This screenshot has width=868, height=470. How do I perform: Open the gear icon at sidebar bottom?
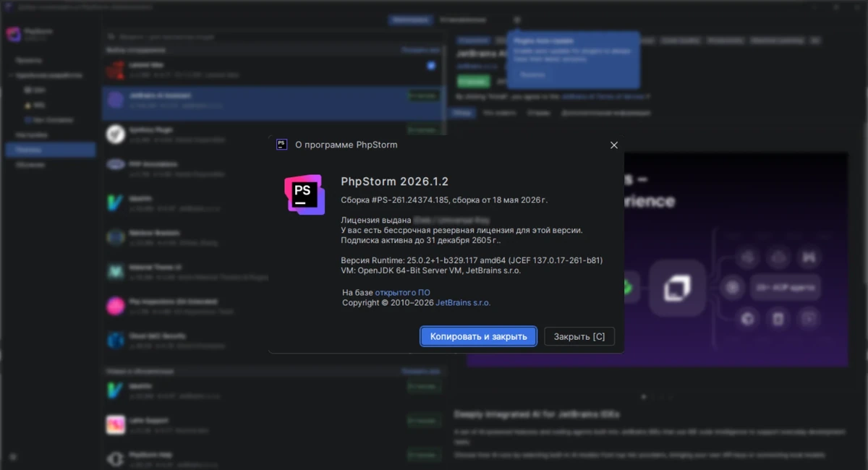point(13,457)
